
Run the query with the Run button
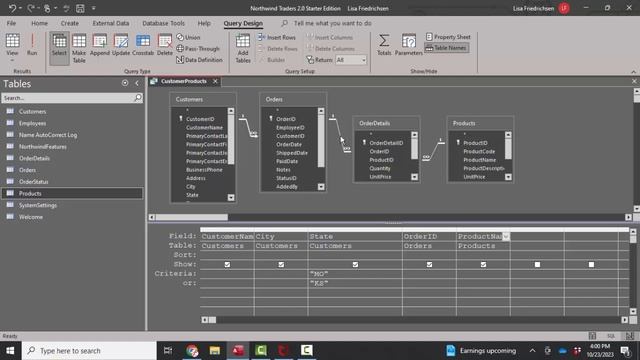(32, 44)
